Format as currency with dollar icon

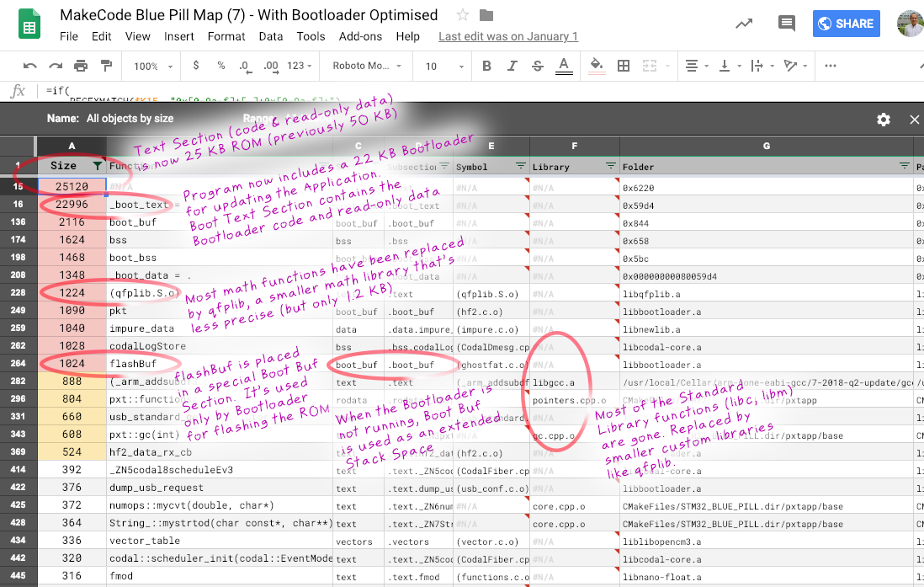click(x=195, y=66)
